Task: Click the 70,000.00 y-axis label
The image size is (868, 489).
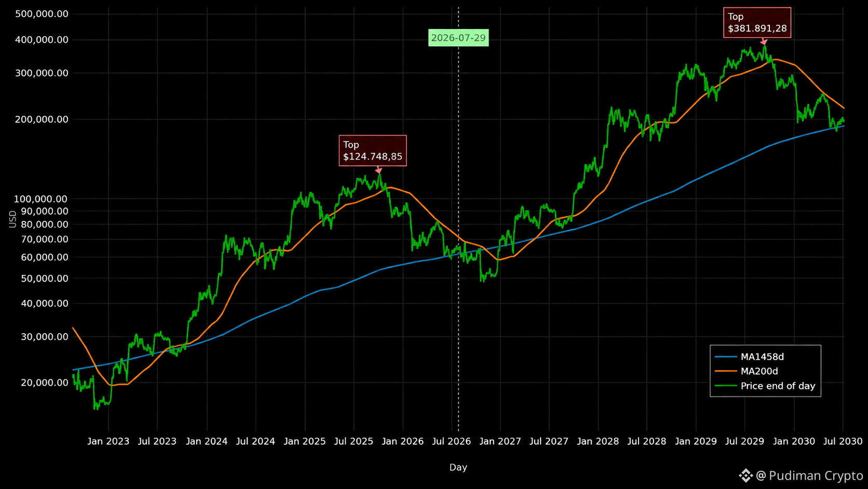Action: (45, 239)
